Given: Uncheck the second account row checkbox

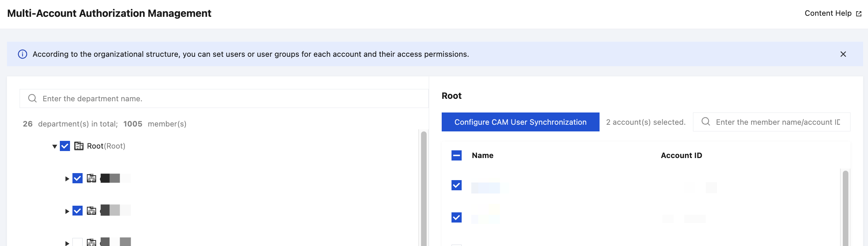Looking at the screenshot, I should coord(457,217).
